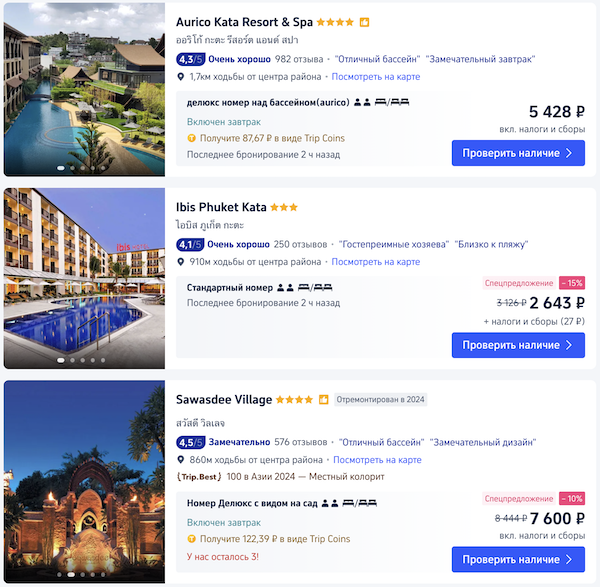The image size is (600, 587).
Task: Click the orange badge icon beside Sawasdee Village stars
Action: click(323, 400)
